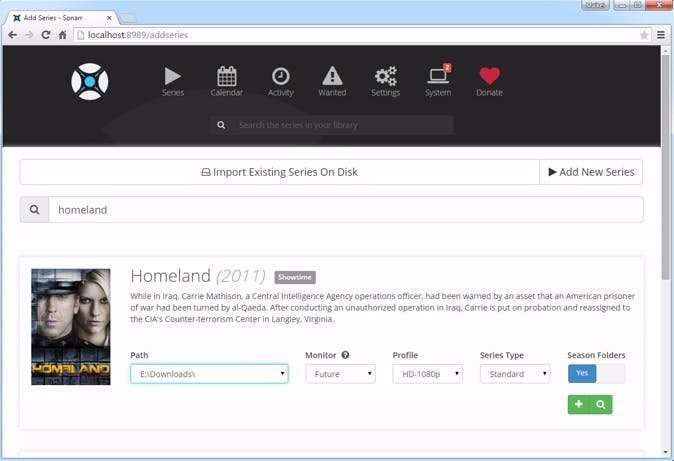
Task: Open the Settings gears page
Action: [385, 81]
